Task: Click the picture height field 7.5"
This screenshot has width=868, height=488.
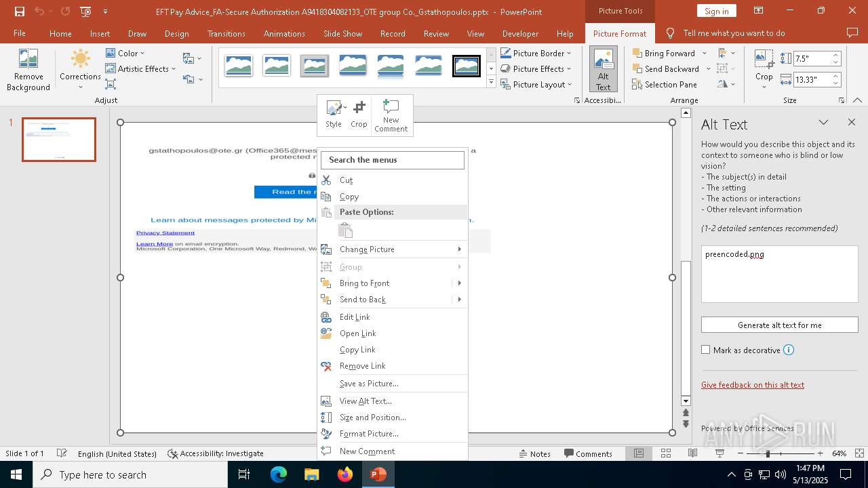Action: (x=811, y=59)
